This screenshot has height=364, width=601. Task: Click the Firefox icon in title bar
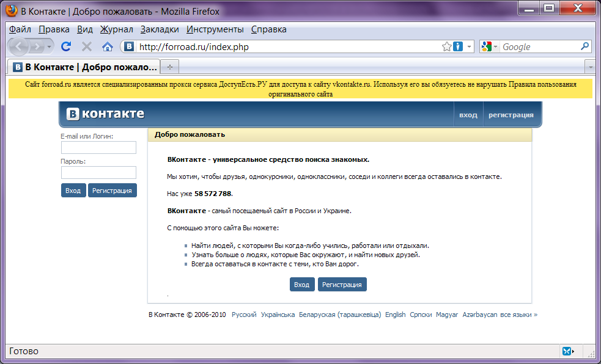(x=12, y=11)
